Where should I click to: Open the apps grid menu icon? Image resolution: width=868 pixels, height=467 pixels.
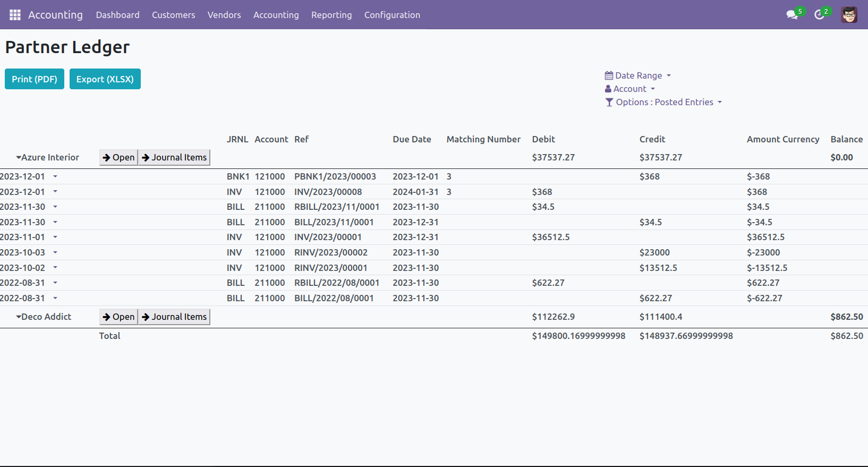(x=15, y=15)
